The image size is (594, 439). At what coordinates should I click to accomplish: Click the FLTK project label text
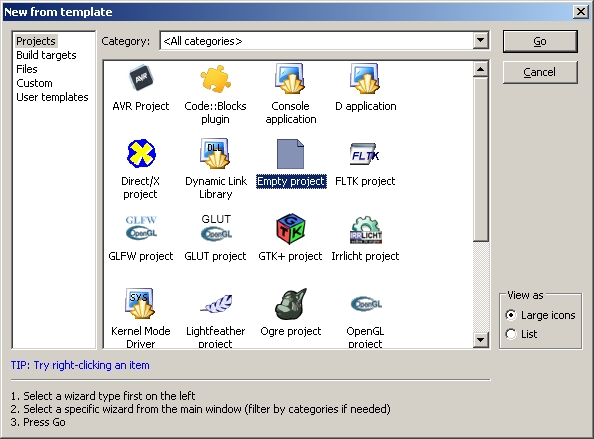365,181
